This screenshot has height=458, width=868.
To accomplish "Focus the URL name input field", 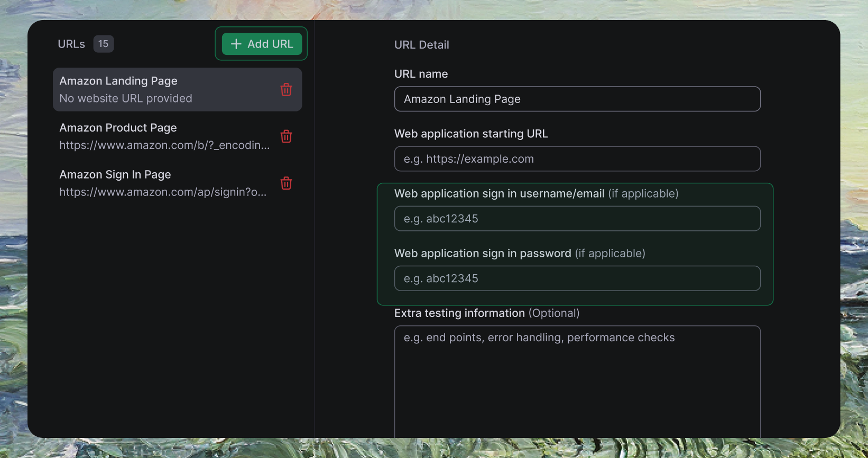I will [577, 99].
